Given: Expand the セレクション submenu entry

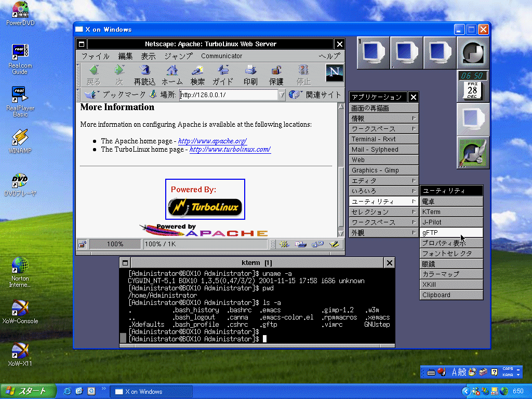Looking at the screenshot, I should coord(384,212).
